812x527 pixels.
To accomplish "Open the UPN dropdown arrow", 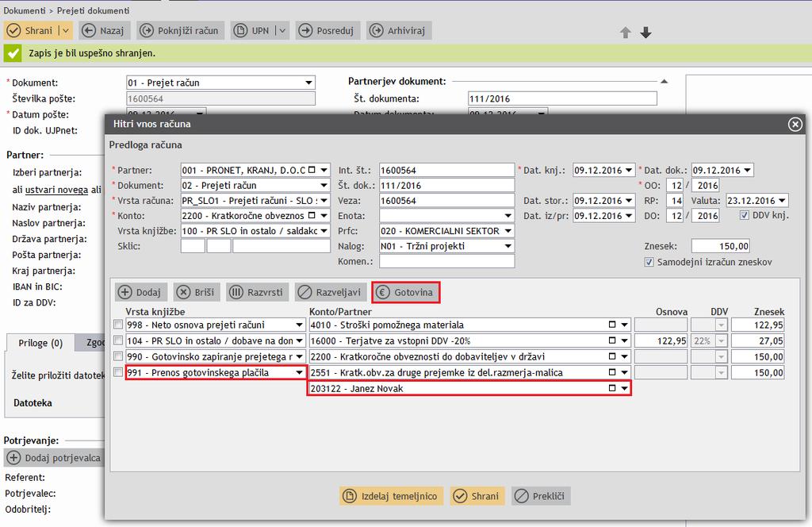I will click(x=282, y=31).
